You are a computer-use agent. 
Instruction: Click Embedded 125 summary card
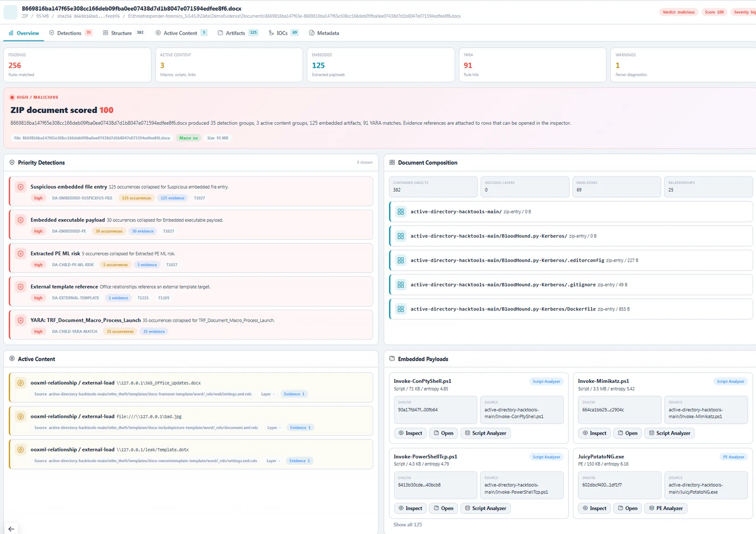point(381,65)
